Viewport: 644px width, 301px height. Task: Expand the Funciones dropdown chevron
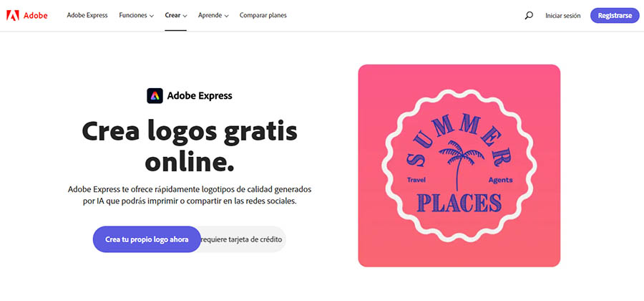pyautogui.click(x=152, y=16)
